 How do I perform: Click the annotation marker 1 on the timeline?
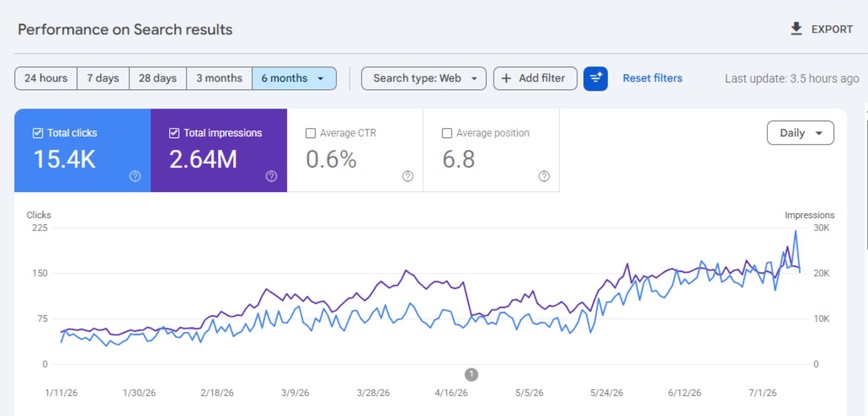point(471,375)
